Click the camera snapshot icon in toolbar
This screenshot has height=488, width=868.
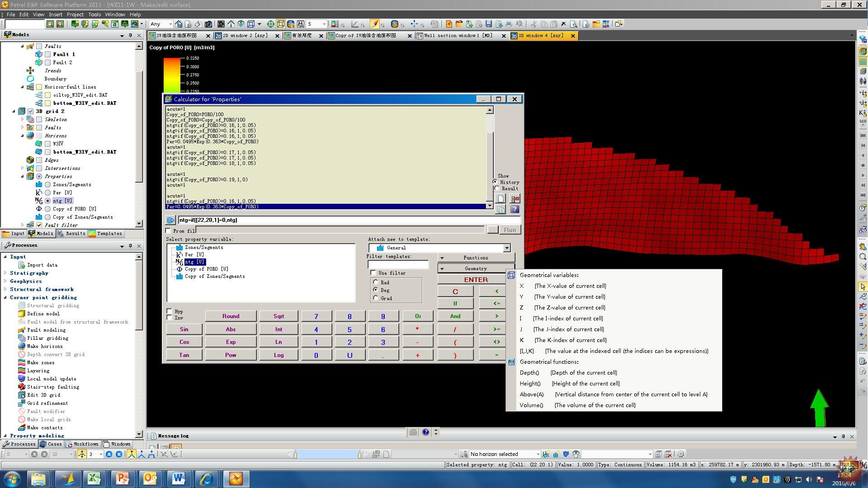(x=208, y=24)
